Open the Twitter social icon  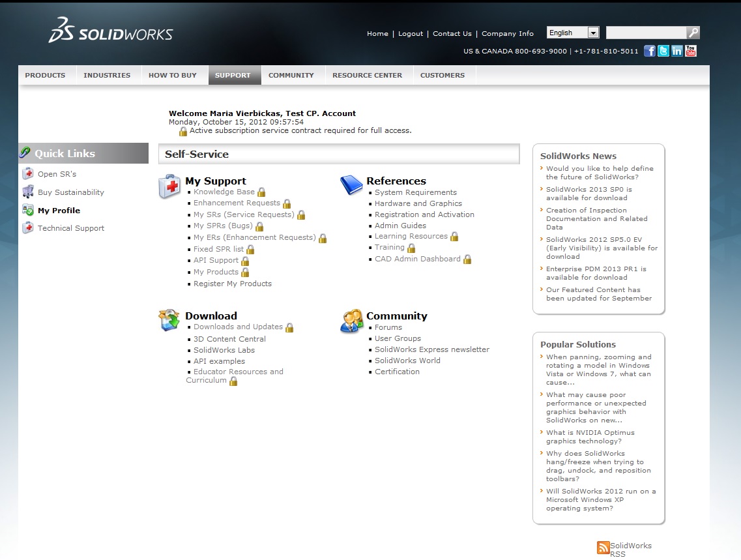point(663,51)
